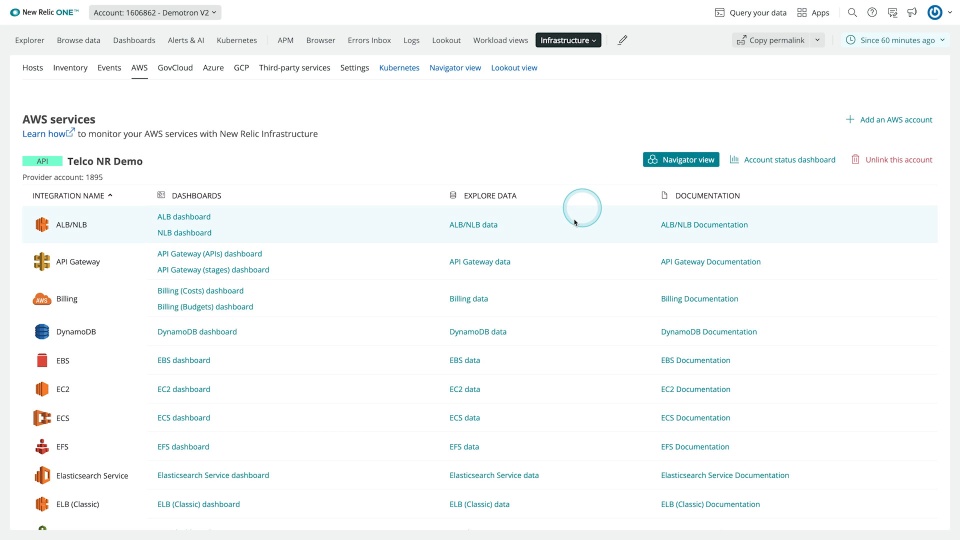Open API Gateway (stages) dashboard link
Viewport: 960px width, 540px height.
click(x=213, y=269)
